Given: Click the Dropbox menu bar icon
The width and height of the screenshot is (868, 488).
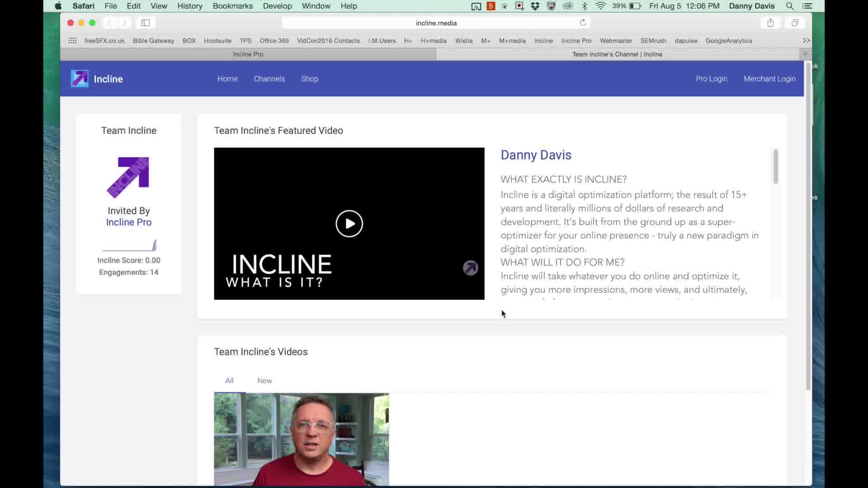Looking at the screenshot, I should click(535, 6).
